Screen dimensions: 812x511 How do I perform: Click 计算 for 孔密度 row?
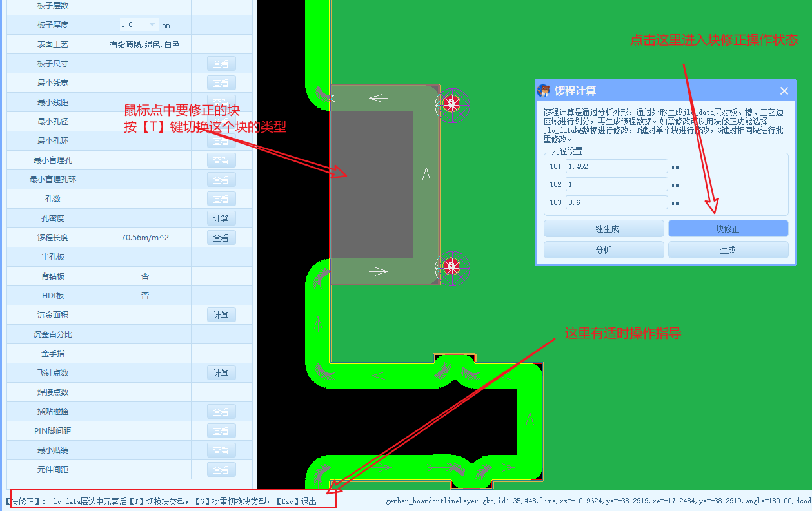pyautogui.click(x=221, y=218)
